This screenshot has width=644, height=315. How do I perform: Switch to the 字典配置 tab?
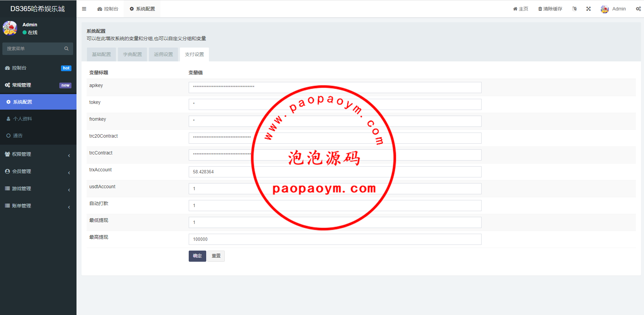pos(132,54)
